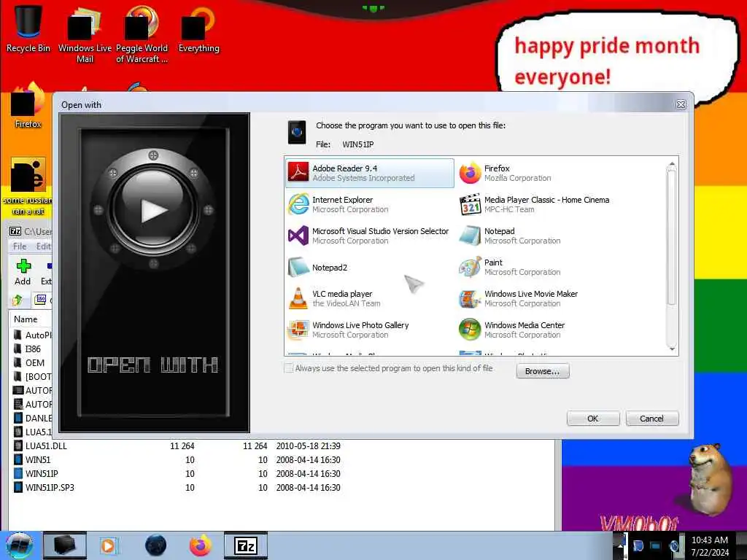Close the Open with dialog window

point(681,105)
